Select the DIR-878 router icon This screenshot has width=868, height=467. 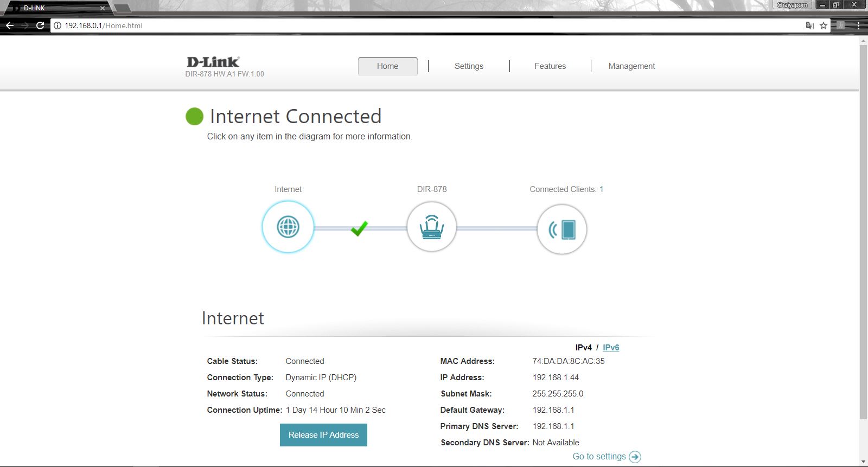point(432,227)
